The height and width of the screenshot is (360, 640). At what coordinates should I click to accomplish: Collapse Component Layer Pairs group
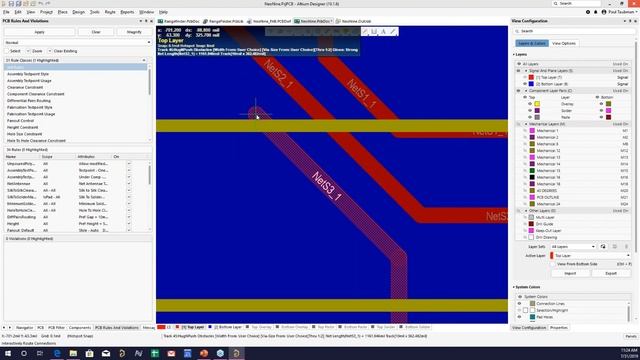(x=526, y=91)
